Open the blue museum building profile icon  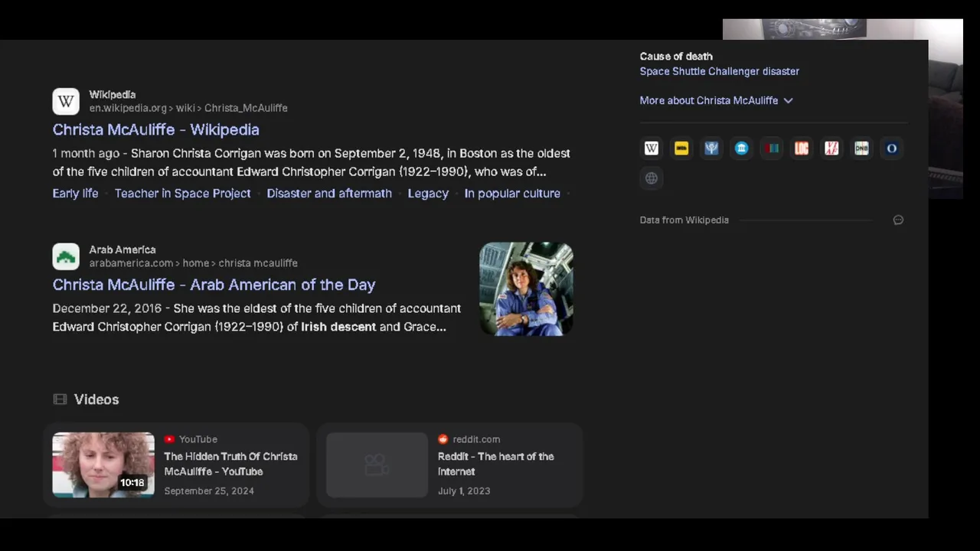point(741,148)
